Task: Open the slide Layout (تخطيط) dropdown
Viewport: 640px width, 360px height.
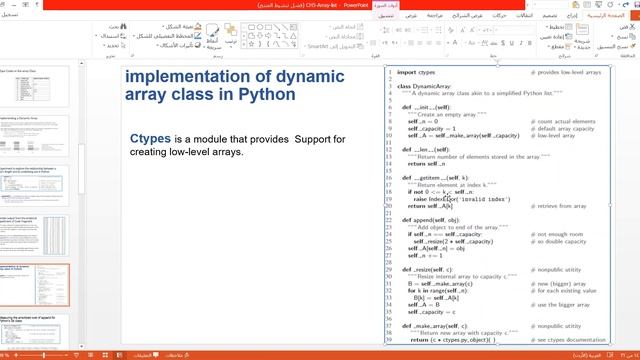Action: [559, 27]
